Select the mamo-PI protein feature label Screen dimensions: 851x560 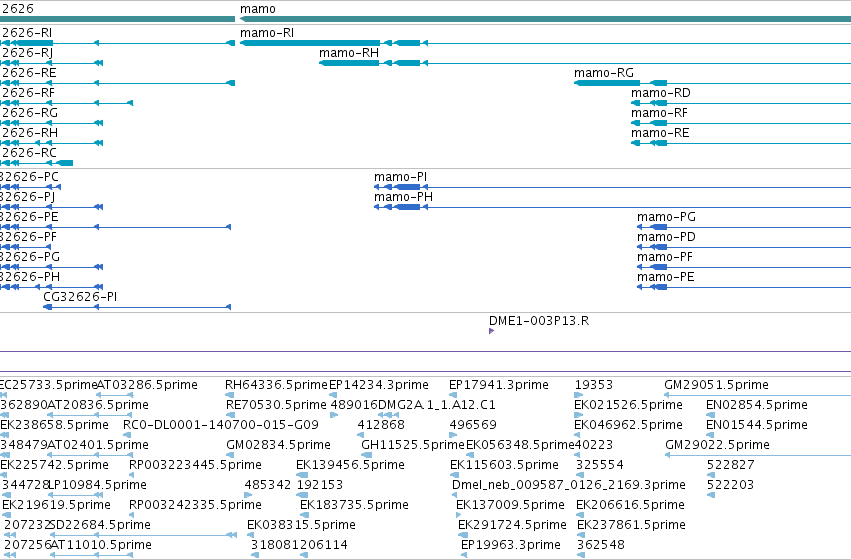coord(401,177)
